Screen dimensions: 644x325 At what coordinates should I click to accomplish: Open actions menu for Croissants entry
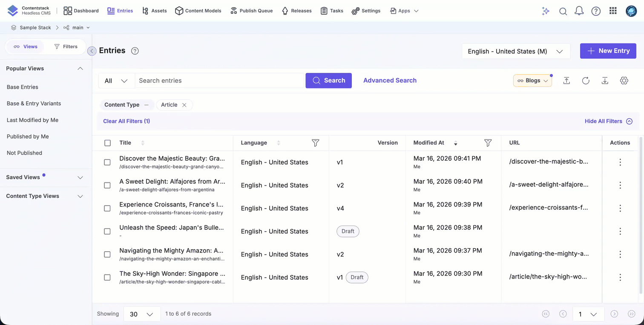point(620,208)
